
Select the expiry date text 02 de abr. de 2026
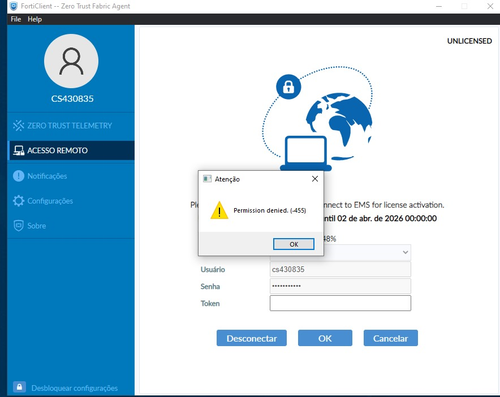(x=370, y=218)
